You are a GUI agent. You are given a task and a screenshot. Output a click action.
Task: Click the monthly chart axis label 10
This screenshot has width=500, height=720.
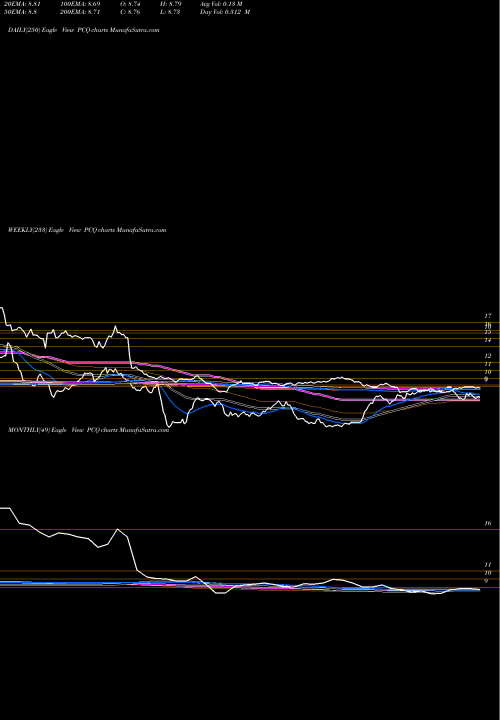click(488, 573)
